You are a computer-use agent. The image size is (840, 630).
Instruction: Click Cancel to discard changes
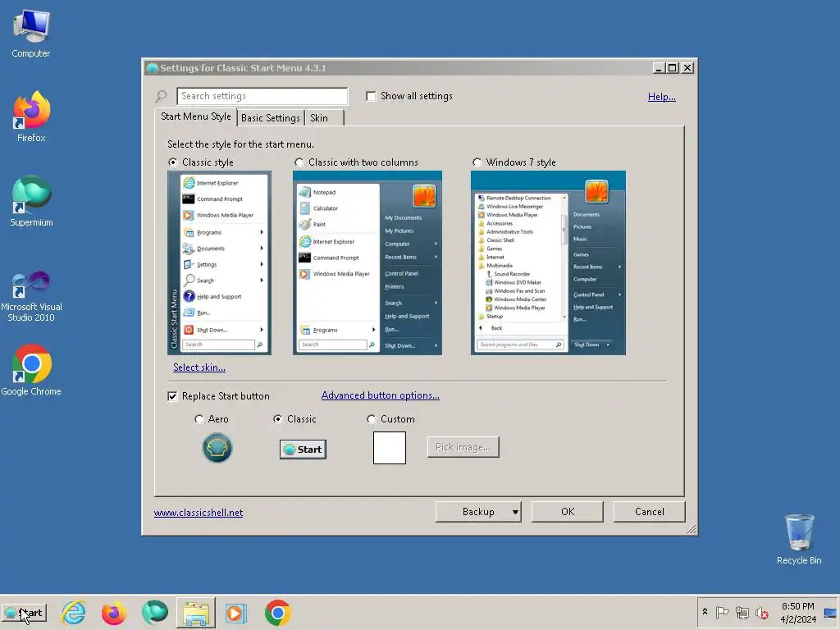click(x=650, y=512)
